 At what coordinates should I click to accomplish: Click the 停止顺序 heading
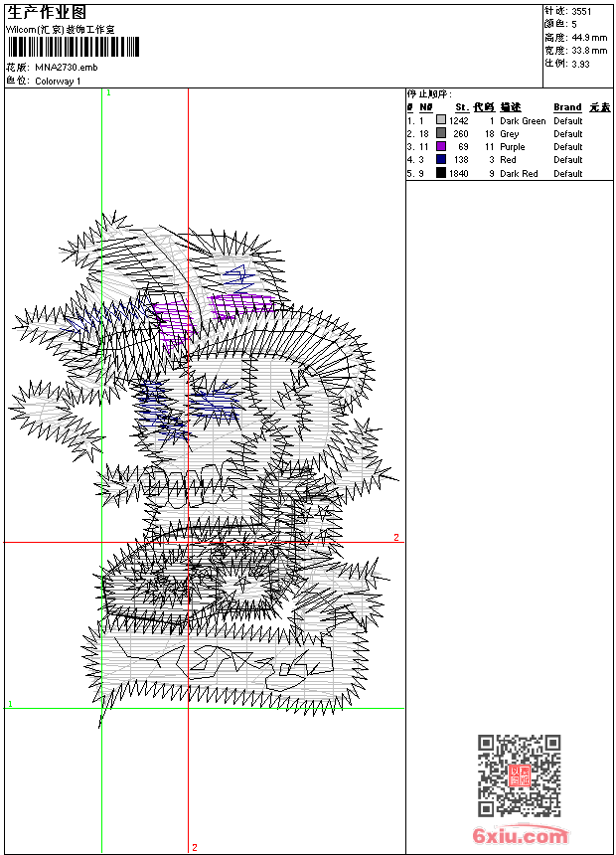[429, 93]
